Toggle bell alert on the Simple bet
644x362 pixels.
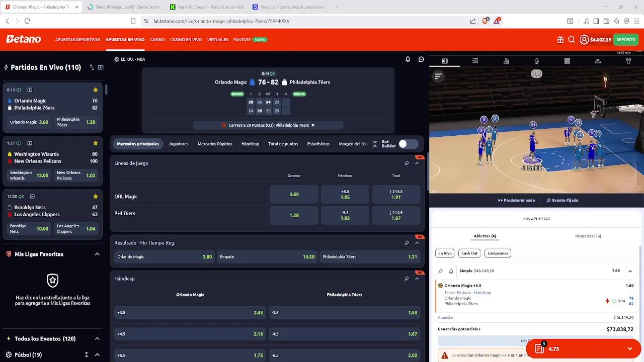coord(451,271)
